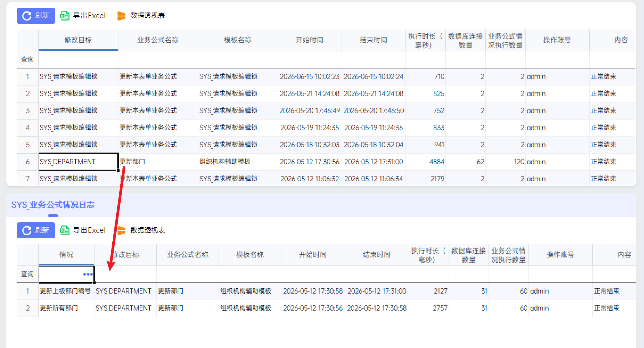
Task: Focus upper table 操作账号 filter field in 查询 row
Action: (557, 59)
